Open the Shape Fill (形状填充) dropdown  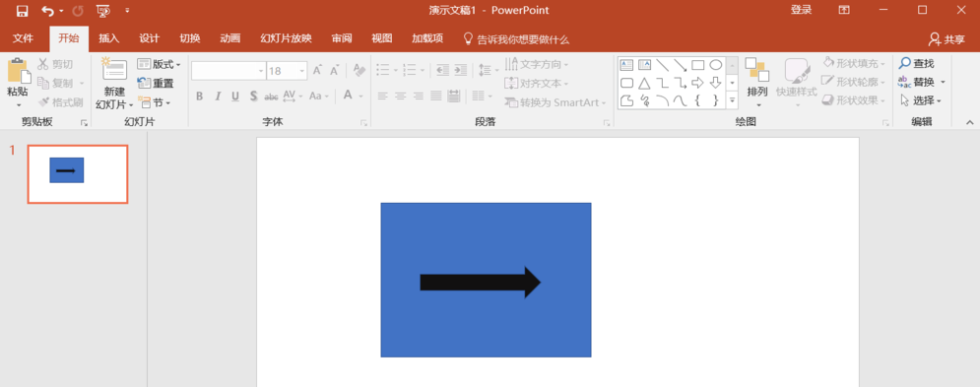[854, 63]
